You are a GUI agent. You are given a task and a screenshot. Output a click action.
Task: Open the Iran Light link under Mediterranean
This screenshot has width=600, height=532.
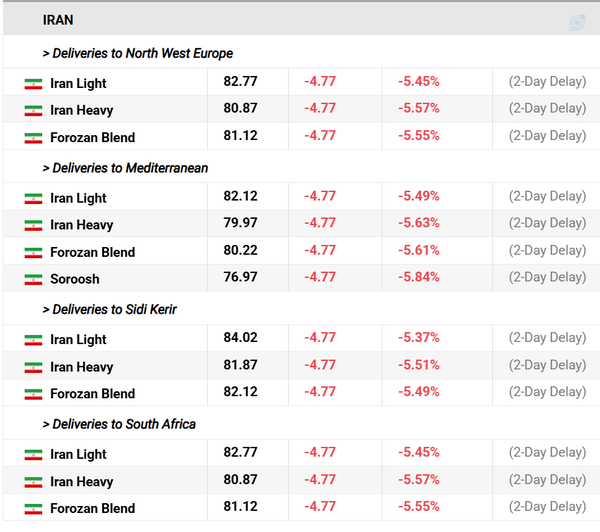coord(78,198)
